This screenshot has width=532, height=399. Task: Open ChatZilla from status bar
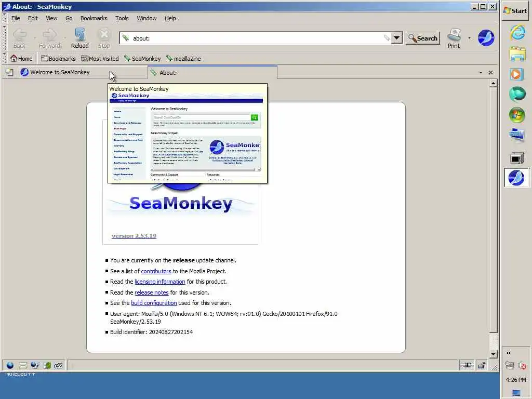(x=58, y=365)
